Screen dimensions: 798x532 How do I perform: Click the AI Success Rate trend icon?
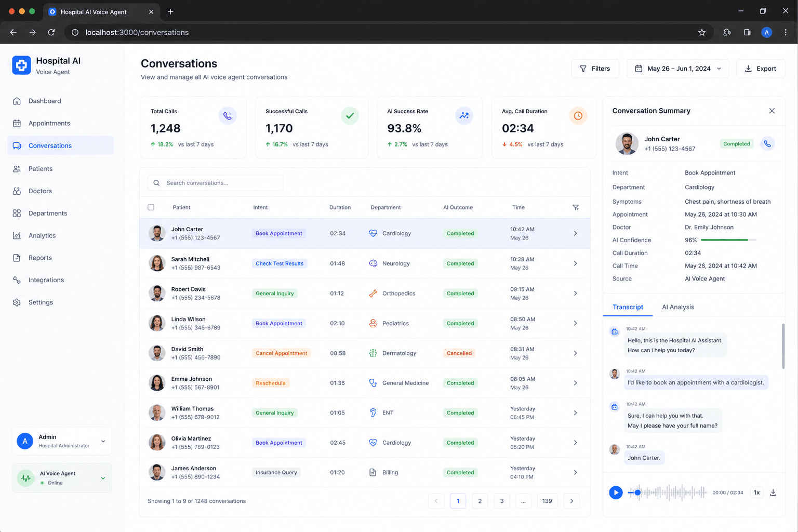point(464,115)
